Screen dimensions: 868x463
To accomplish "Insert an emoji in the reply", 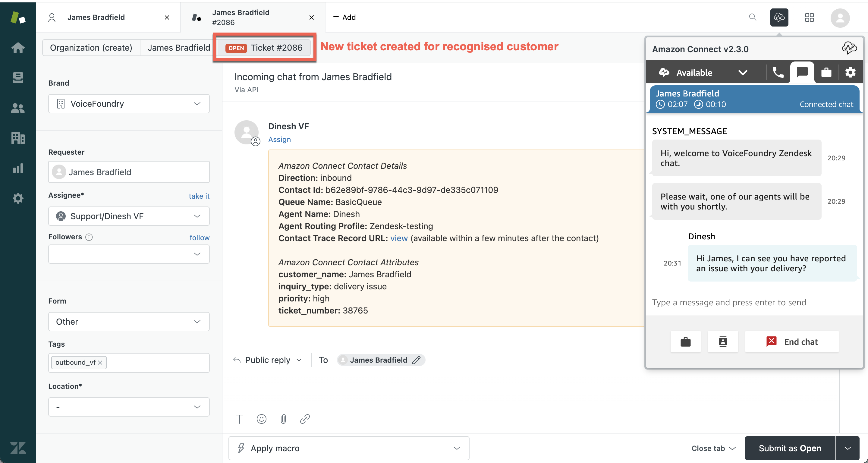I will tap(262, 419).
